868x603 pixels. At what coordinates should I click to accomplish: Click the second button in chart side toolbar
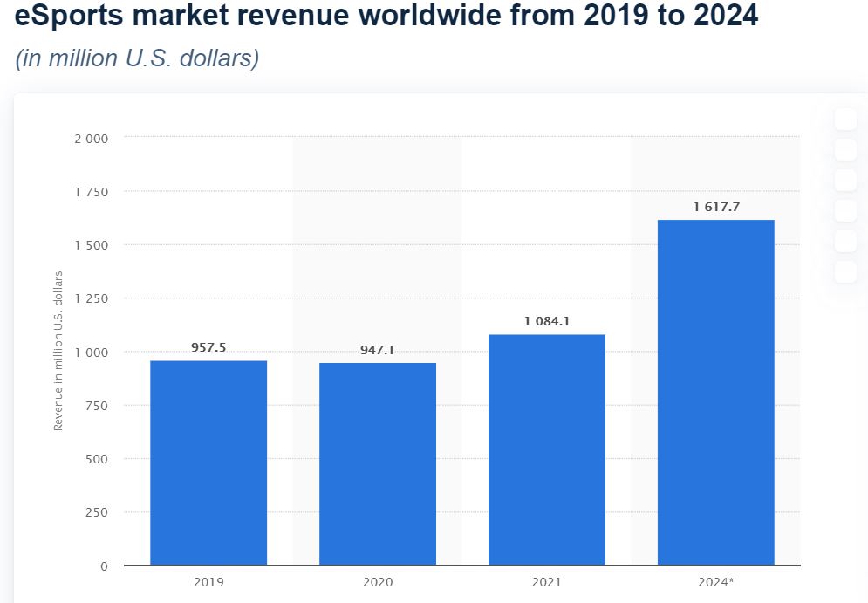[845, 149]
